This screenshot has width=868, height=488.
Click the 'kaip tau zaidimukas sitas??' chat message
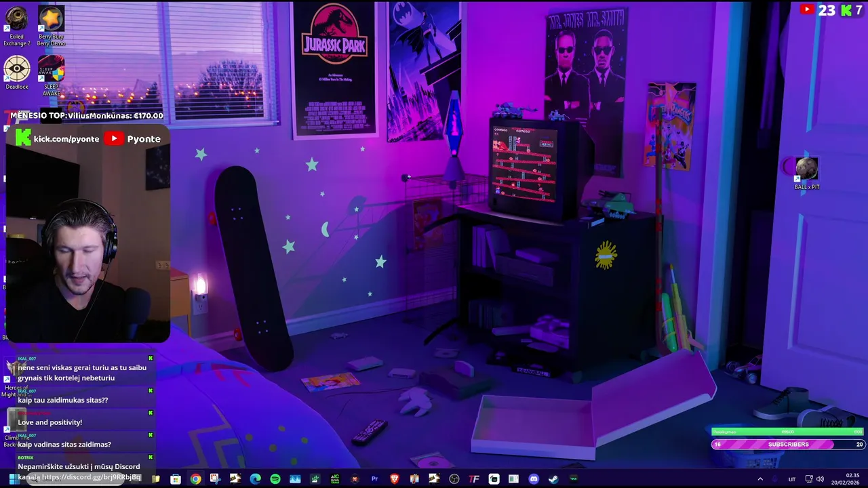pos(62,400)
